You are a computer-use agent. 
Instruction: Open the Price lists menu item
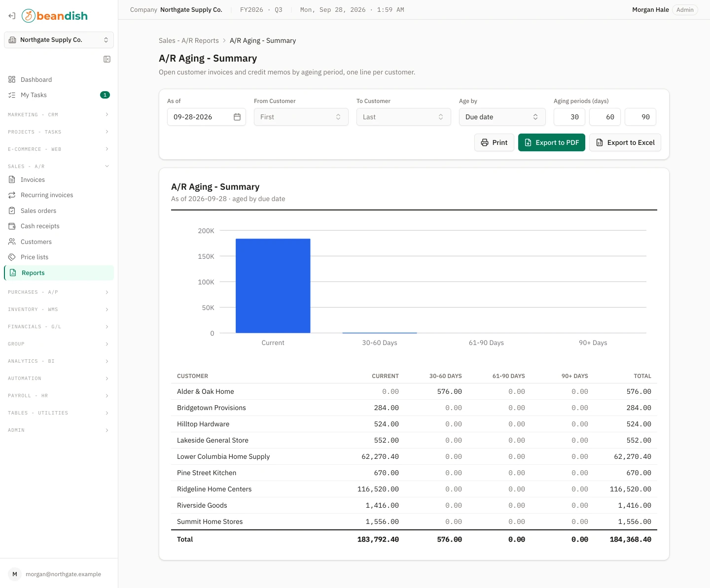point(59,257)
